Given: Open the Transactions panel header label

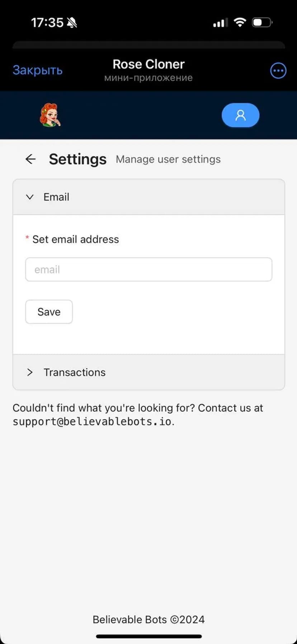Looking at the screenshot, I should pos(75,372).
